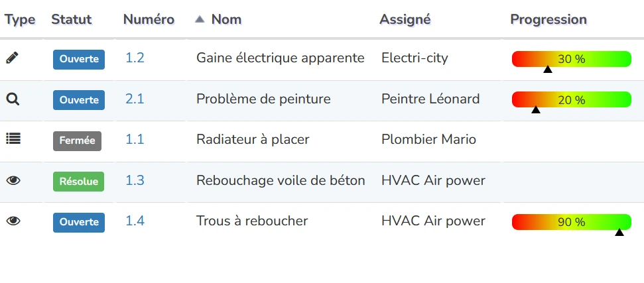Click the sort arrow beside Nom header

pos(200,19)
